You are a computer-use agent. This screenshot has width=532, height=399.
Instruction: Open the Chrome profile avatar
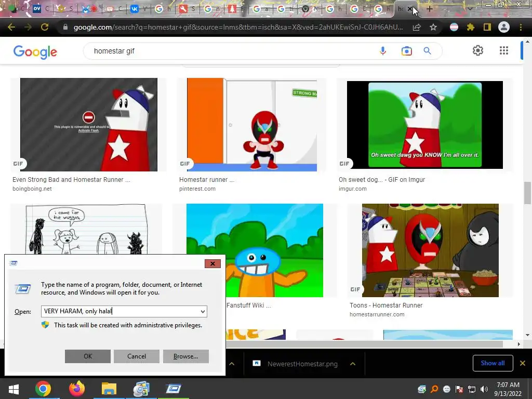tap(504, 27)
